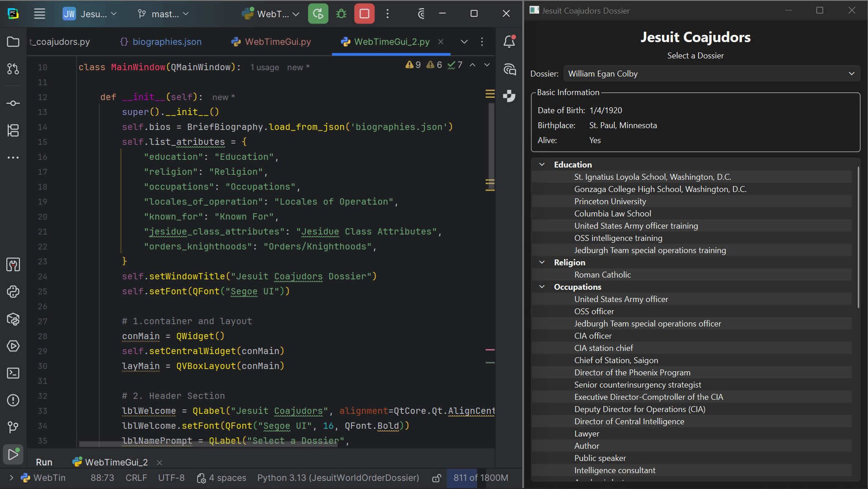Open the Python 3.13 interpreter selector
This screenshot has height=489, width=868.
click(x=338, y=478)
